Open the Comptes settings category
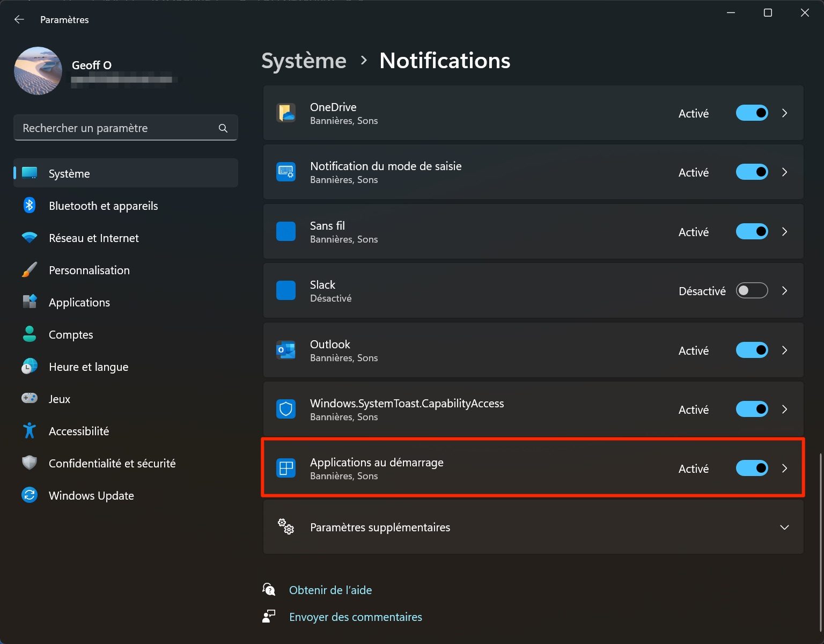 coord(126,335)
